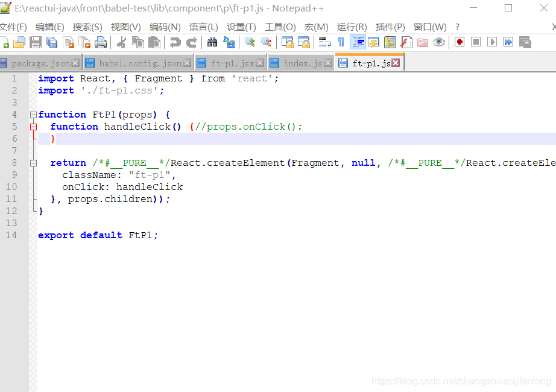Image resolution: width=556 pixels, height=392 pixels.
Task: Open the Function List icon
Action: (x=406, y=42)
